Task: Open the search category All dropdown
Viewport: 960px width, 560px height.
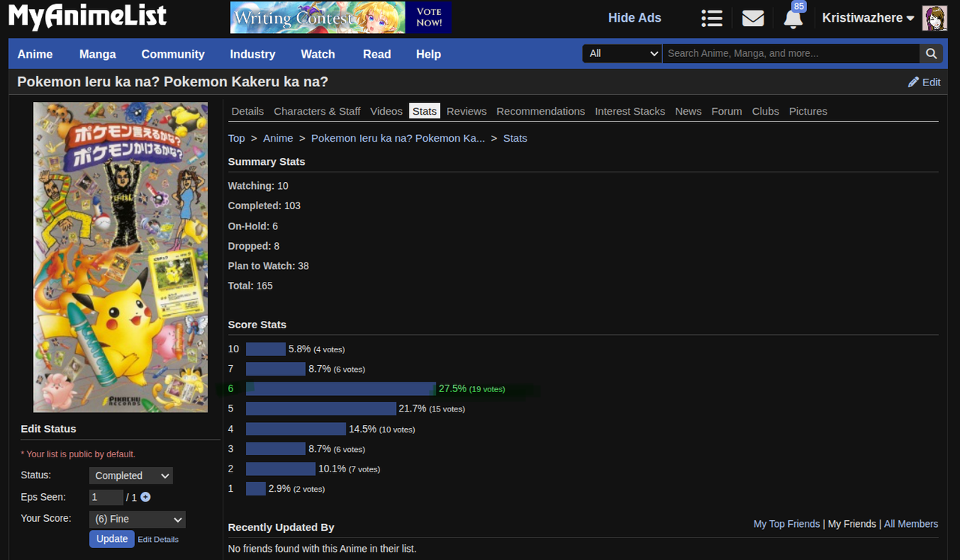Action: pos(622,53)
